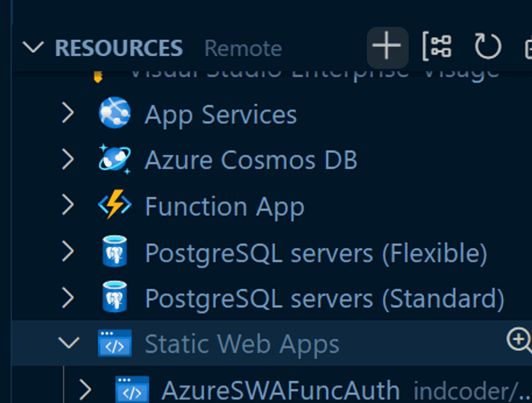The image size is (532, 403).
Task: Click the Remote label in header
Action: (x=243, y=48)
